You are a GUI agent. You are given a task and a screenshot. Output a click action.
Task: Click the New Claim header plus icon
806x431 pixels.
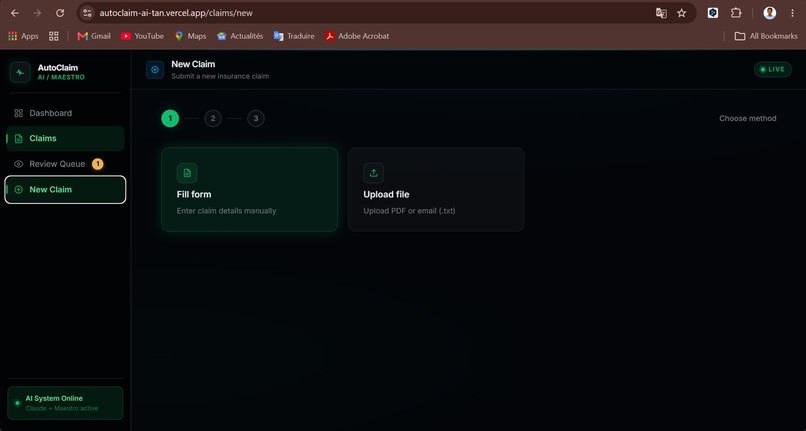pyautogui.click(x=155, y=69)
